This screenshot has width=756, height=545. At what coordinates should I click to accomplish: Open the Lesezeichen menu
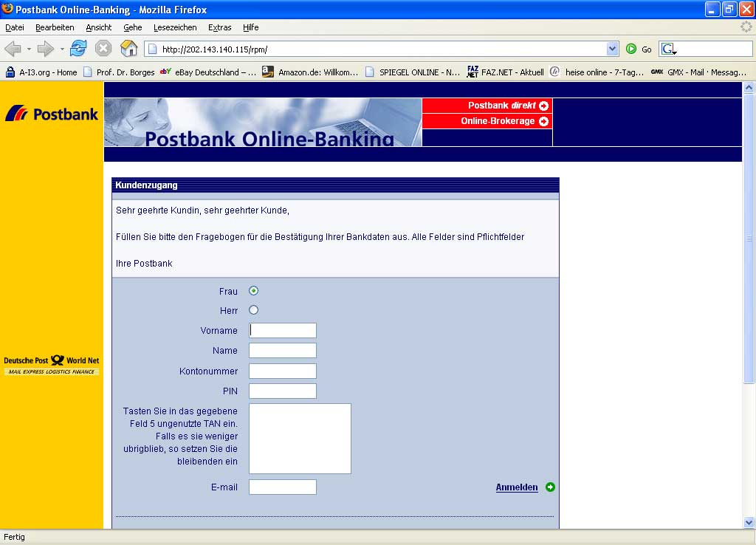click(175, 27)
